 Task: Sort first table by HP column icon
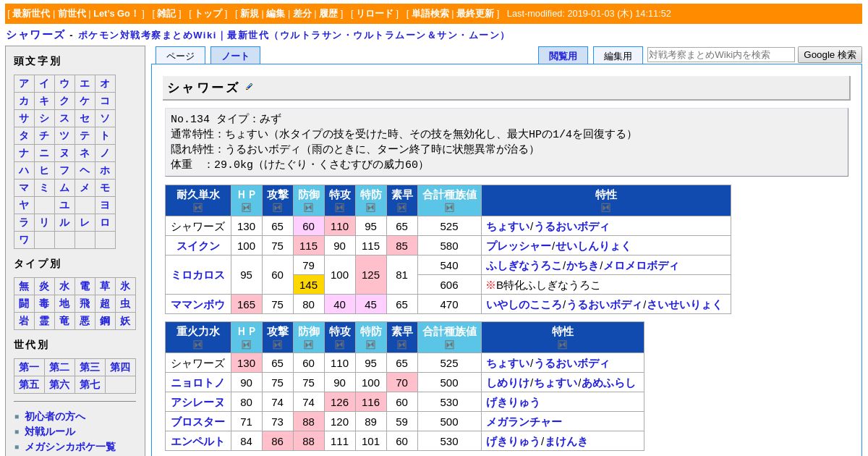pos(247,208)
